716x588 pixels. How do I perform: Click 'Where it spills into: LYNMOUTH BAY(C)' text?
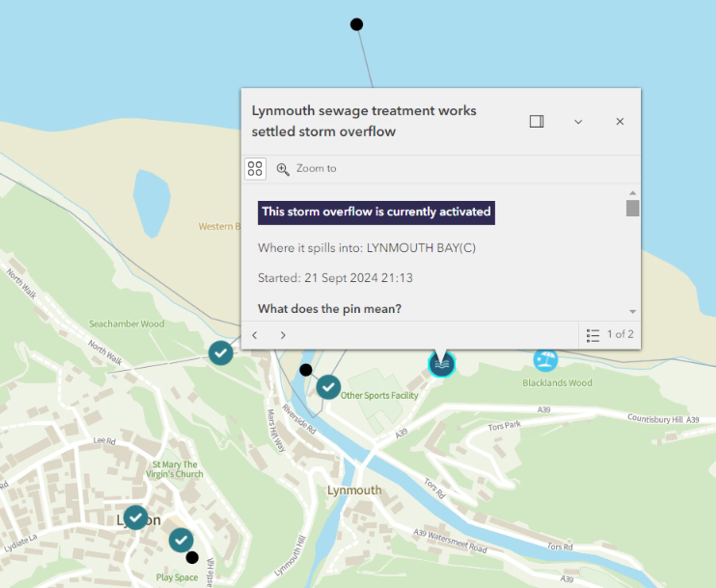367,248
